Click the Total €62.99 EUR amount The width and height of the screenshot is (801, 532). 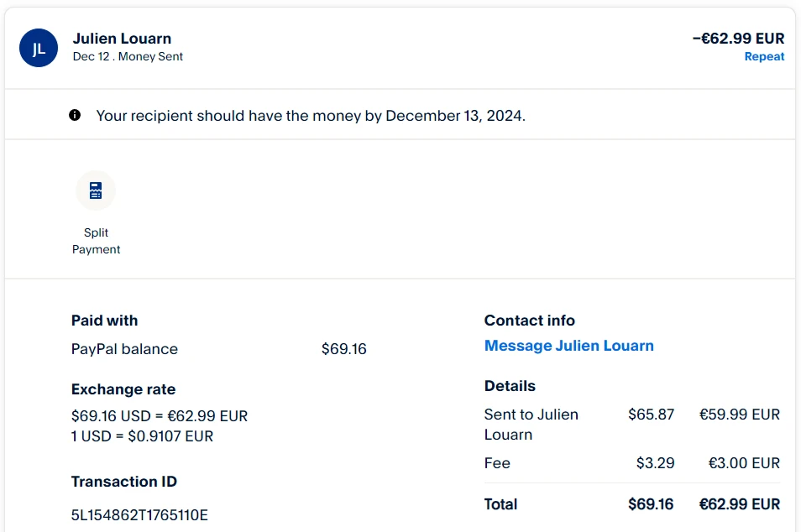coord(740,504)
